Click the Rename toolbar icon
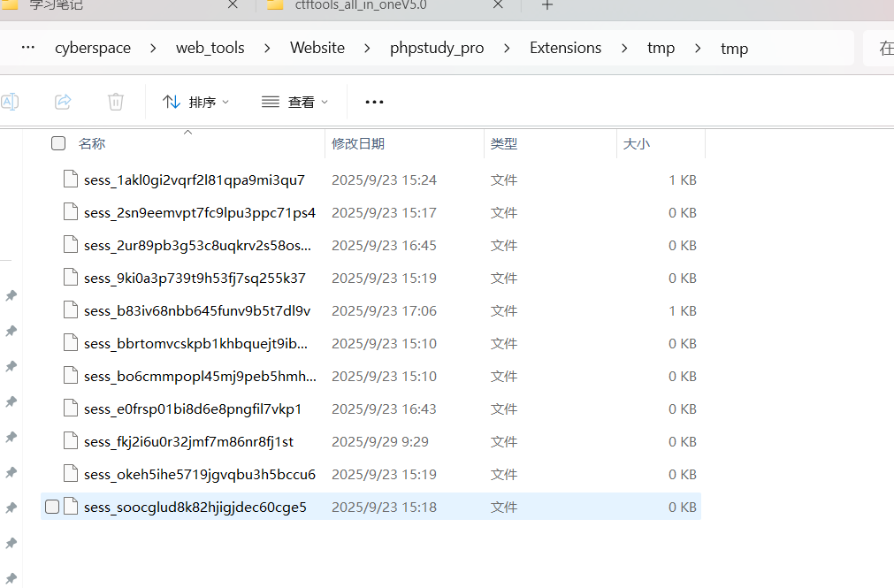Viewport: 894px width, 588px height. click(x=9, y=102)
